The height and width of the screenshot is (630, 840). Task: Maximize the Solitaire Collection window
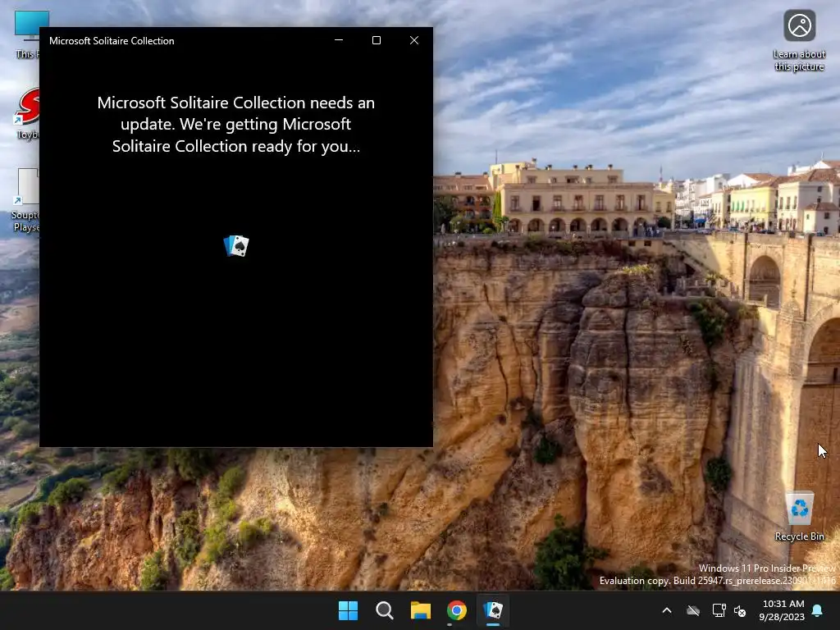point(377,40)
